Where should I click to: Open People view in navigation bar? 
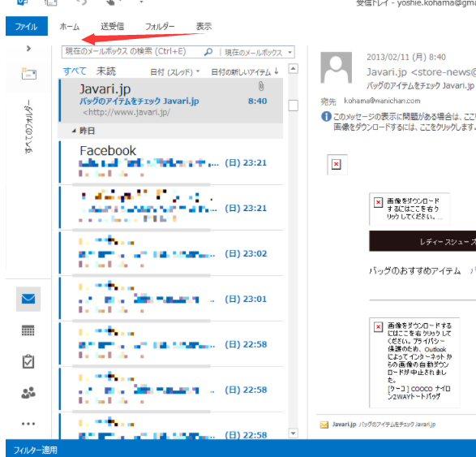tap(28, 393)
